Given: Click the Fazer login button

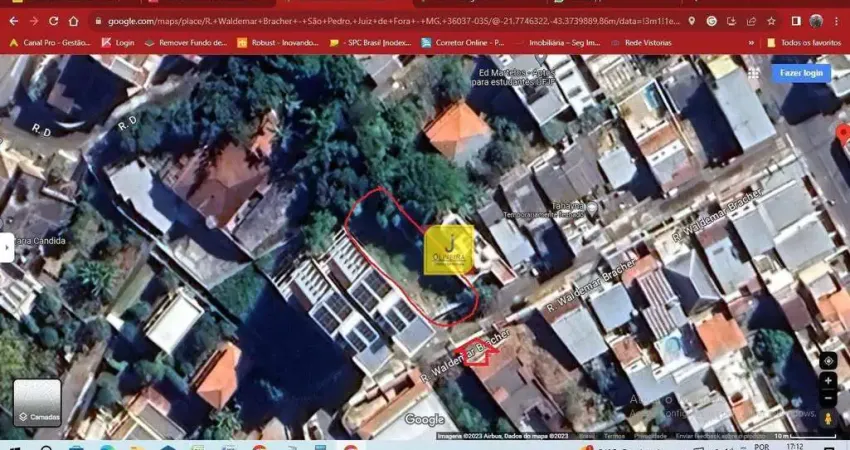Looking at the screenshot, I should [x=801, y=73].
